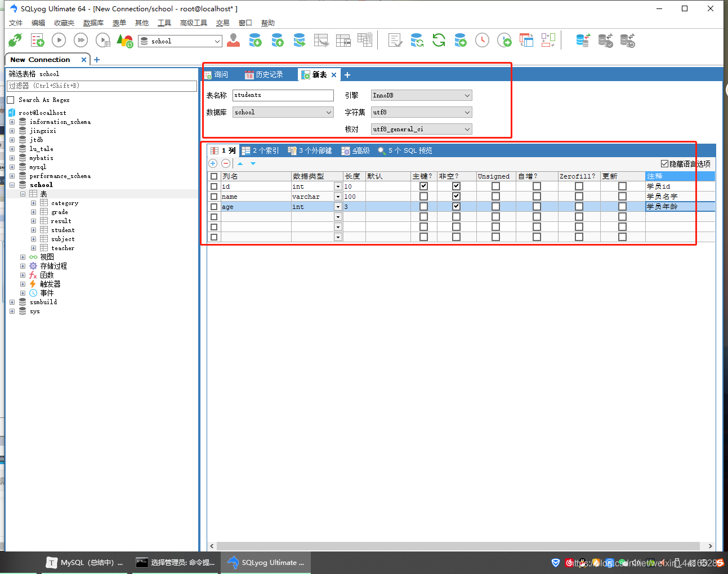
Task: Check Unsigned box for age column
Action: (x=495, y=206)
